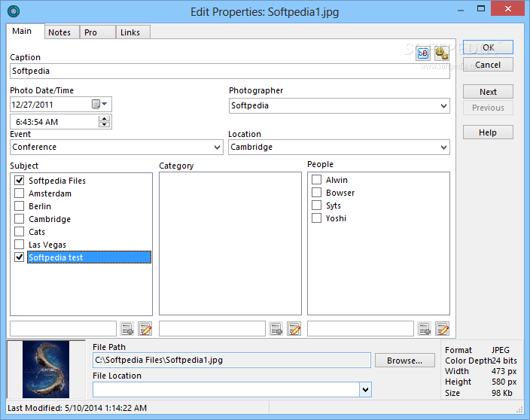Click the Cancel button
The height and width of the screenshot is (420, 530).
pyautogui.click(x=488, y=65)
